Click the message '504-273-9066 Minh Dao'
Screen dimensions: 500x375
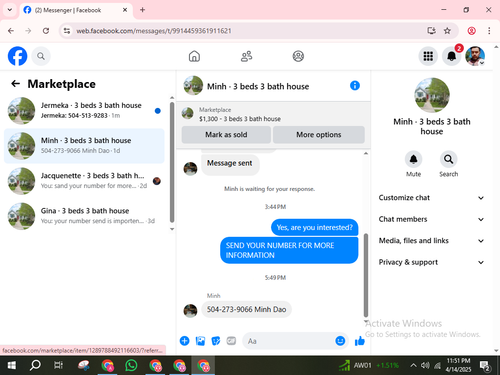(246, 309)
